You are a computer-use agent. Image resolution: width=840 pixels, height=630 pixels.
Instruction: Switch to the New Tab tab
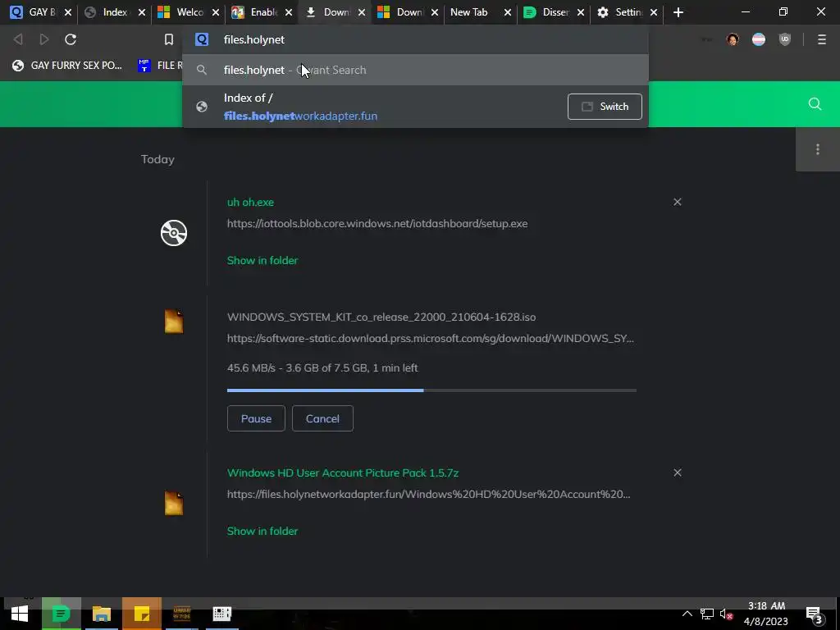[480, 12]
